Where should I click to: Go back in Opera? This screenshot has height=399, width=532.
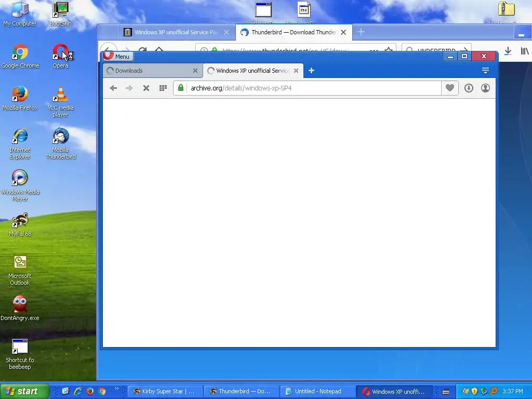[113, 88]
